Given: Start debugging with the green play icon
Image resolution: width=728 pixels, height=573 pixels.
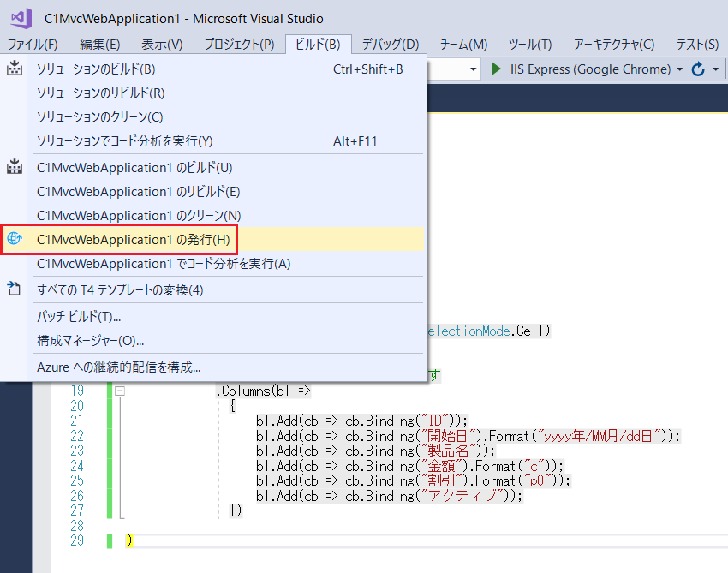Looking at the screenshot, I should pyautogui.click(x=496, y=69).
